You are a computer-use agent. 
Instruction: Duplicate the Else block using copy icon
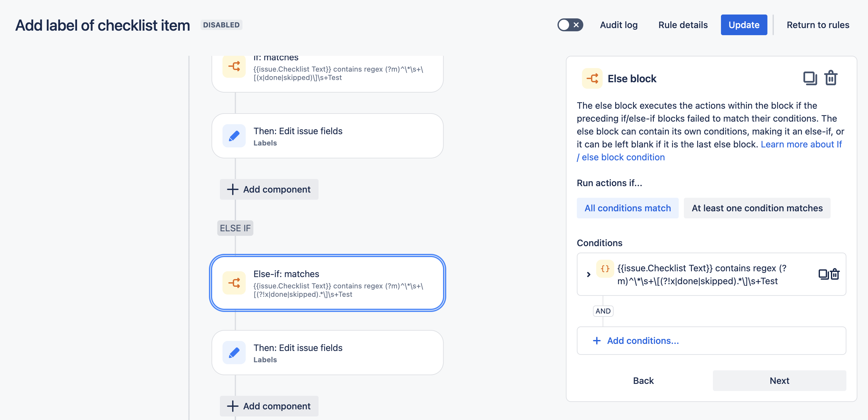click(x=810, y=78)
